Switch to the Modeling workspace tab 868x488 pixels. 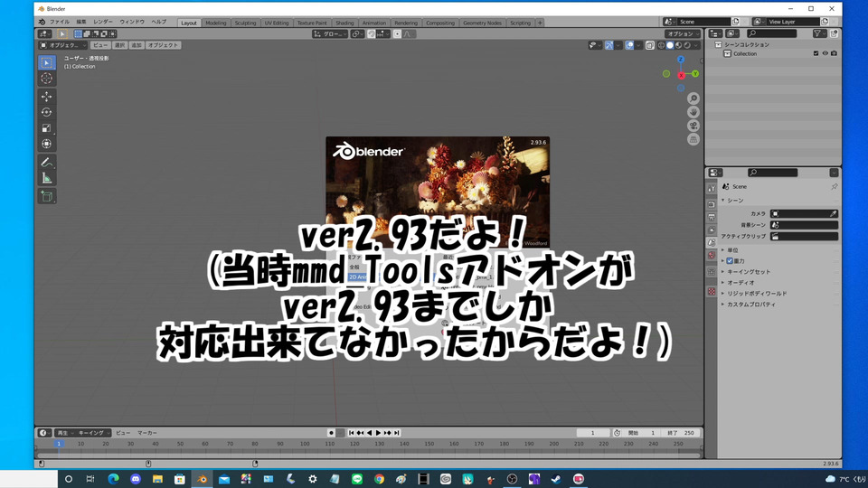pyautogui.click(x=215, y=23)
